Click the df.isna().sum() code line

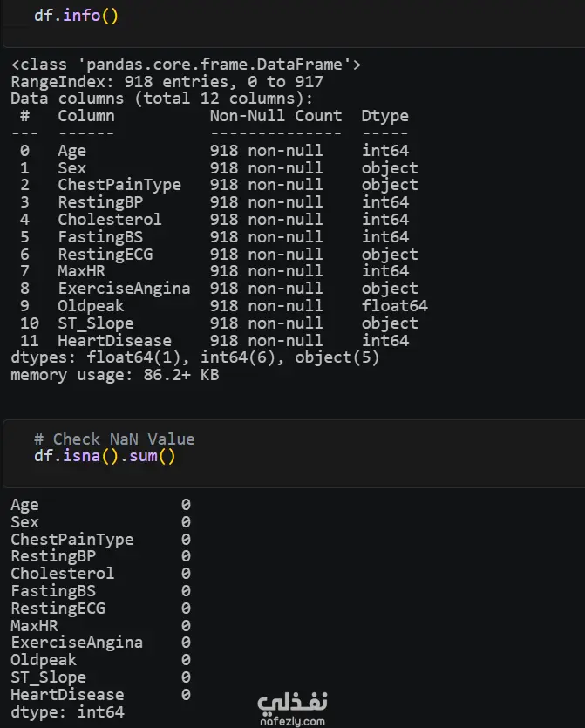coord(105,456)
